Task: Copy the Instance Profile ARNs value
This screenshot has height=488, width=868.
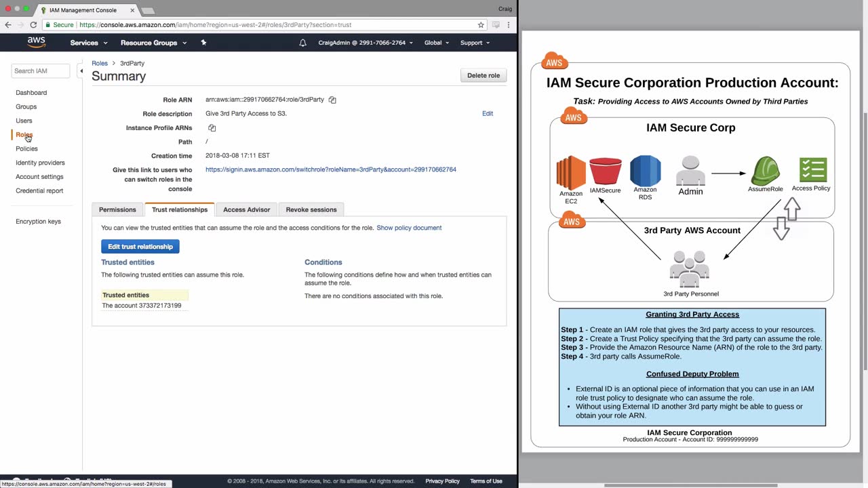Action: click(x=212, y=127)
